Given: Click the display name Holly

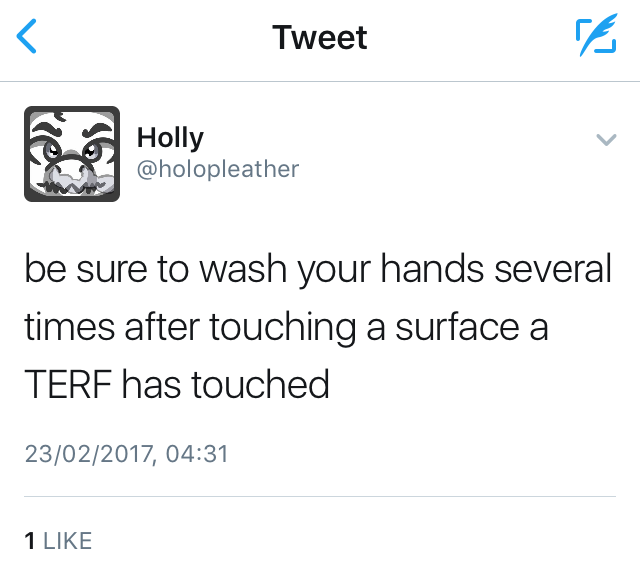Looking at the screenshot, I should point(169,138).
